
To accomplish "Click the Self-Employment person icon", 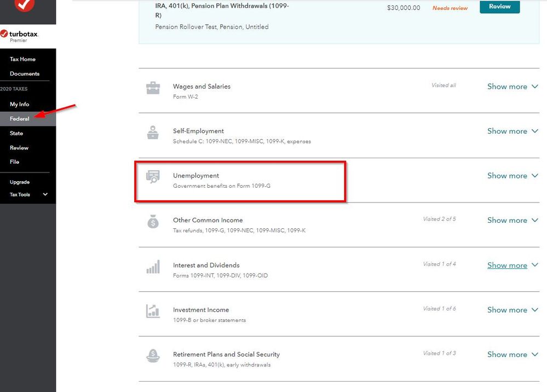I will tap(153, 132).
